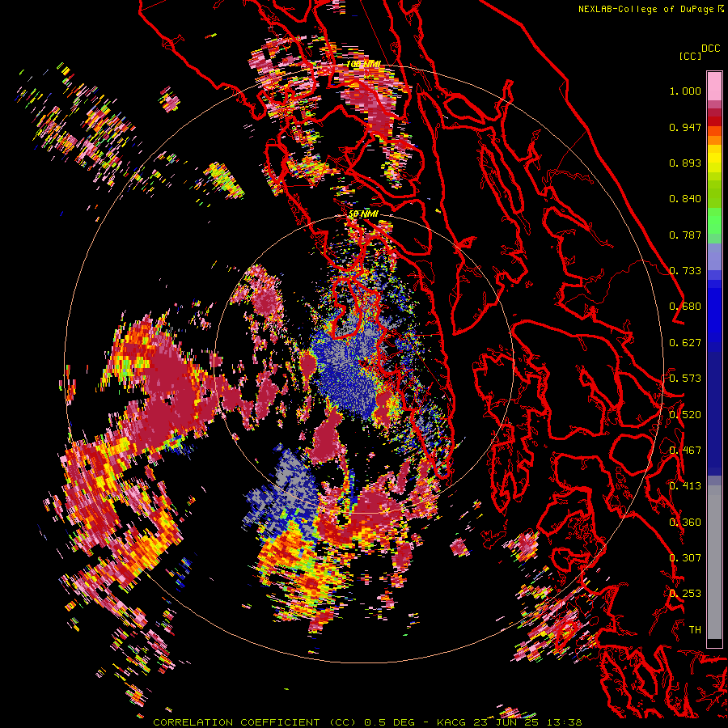Select the 0.787 scale value
This screenshot has width=728, height=728.
[685, 235]
